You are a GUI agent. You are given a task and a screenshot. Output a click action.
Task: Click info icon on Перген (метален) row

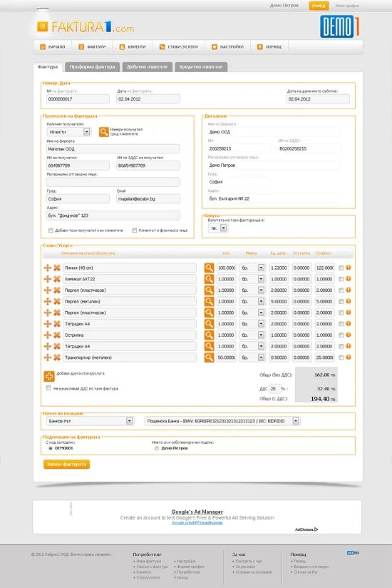pyautogui.click(x=349, y=301)
